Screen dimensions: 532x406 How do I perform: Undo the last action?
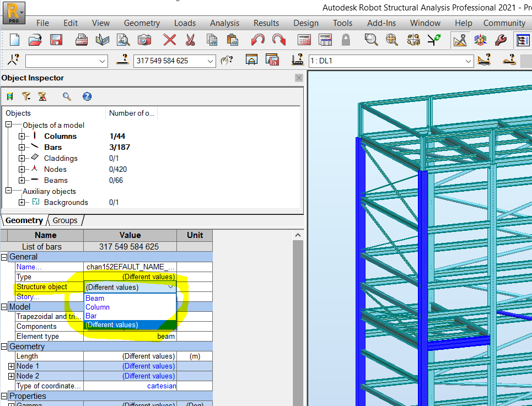pyautogui.click(x=257, y=40)
